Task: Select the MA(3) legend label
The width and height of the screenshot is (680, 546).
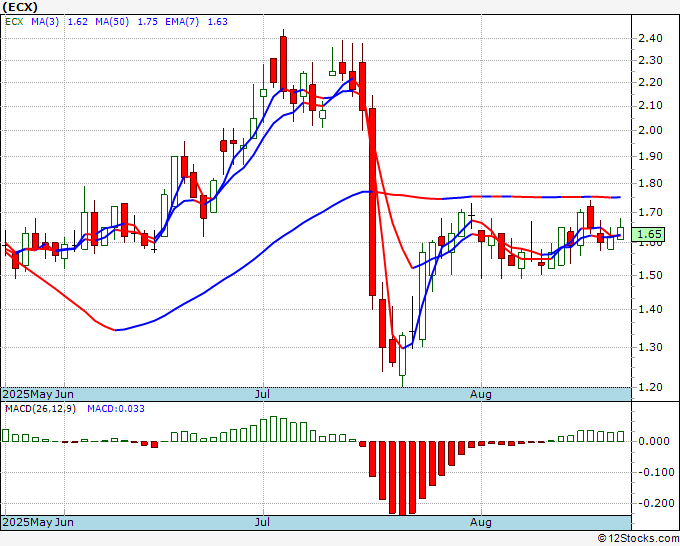Action: [x=45, y=22]
